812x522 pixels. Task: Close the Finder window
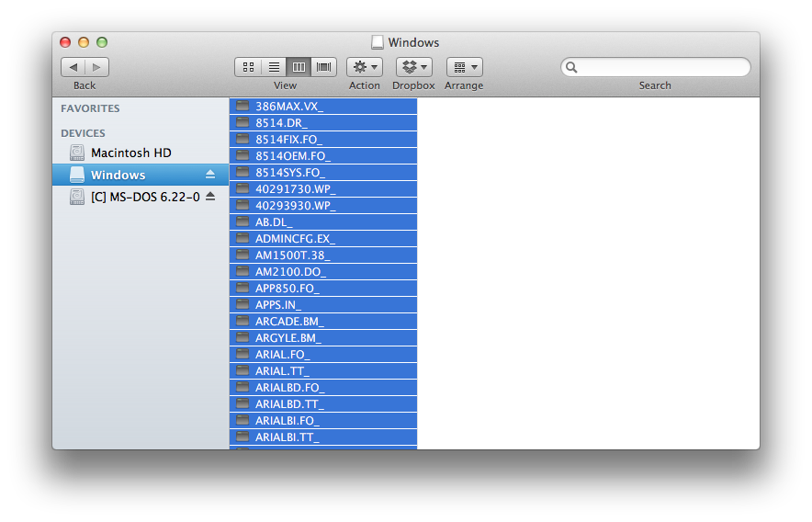point(65,42)
